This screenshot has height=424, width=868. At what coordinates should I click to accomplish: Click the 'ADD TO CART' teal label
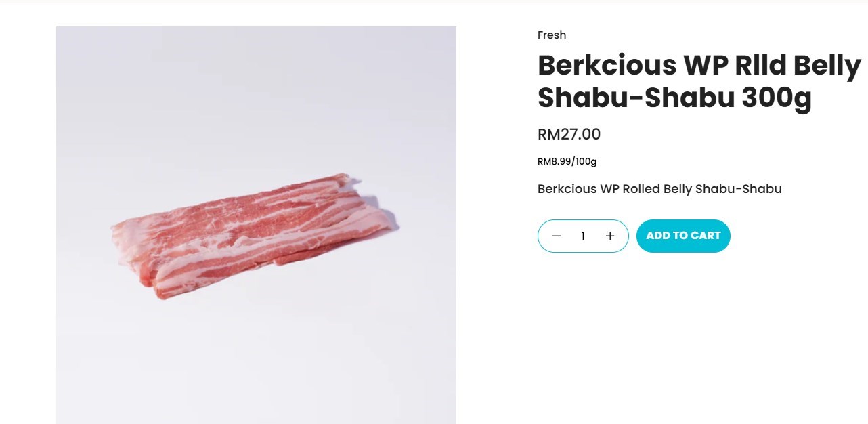(683, 236)
